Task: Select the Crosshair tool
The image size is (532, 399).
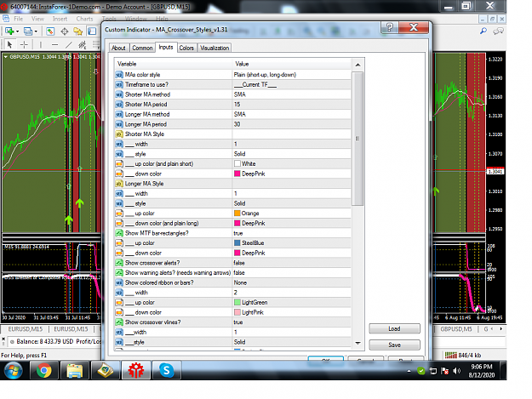Action: [24, 44]
